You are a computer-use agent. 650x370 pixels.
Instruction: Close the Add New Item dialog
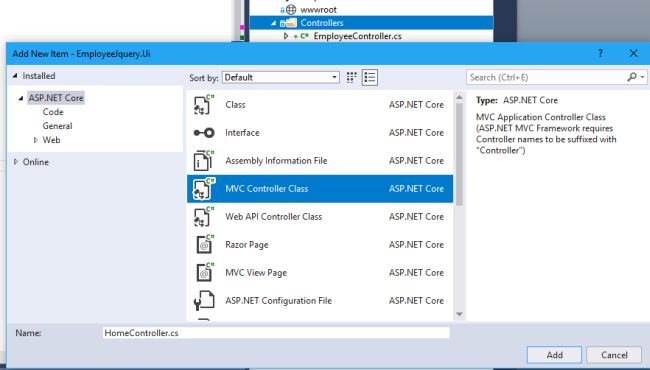[x=633, y=53]
